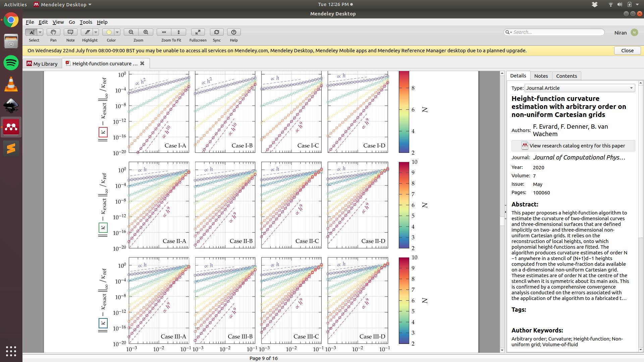Click View research catalog entry button
Image resolution: width=644 pixels, height=362 pixels.
573,145
